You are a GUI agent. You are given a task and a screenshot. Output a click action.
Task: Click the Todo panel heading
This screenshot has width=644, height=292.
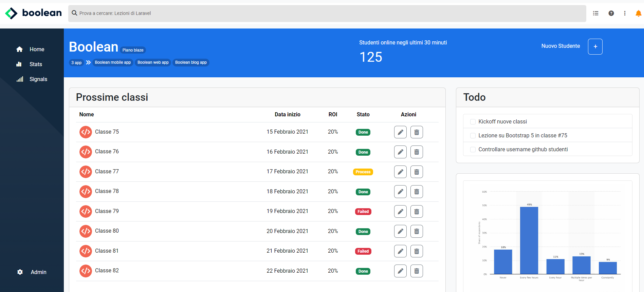(474, 97)
